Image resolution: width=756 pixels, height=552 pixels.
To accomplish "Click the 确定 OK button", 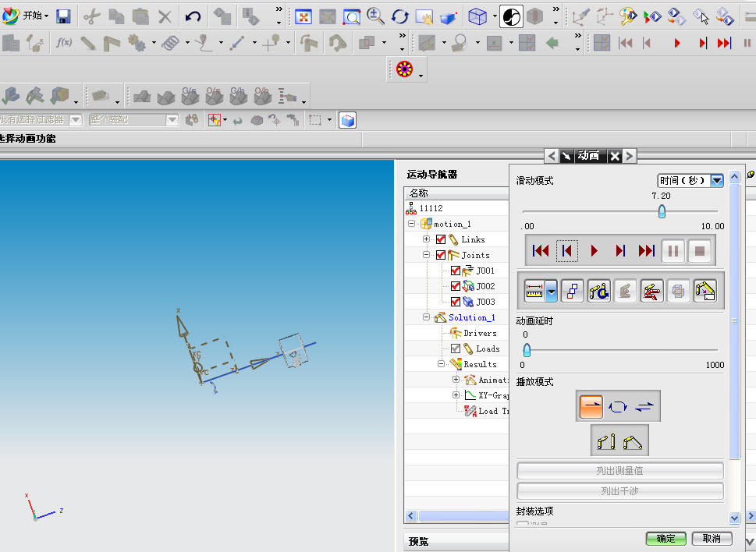I will coord(665,539).
